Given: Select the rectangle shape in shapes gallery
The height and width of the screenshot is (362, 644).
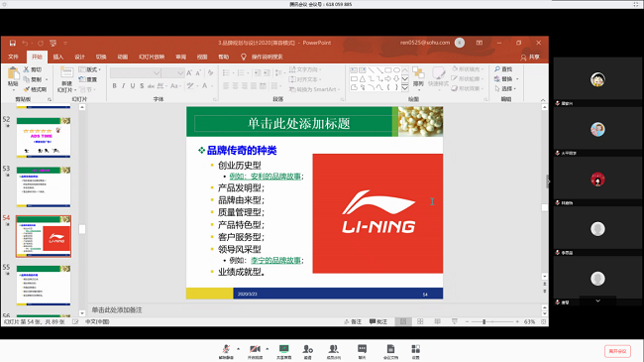Looking at the screenshot, I should click(x=387, y=70).
